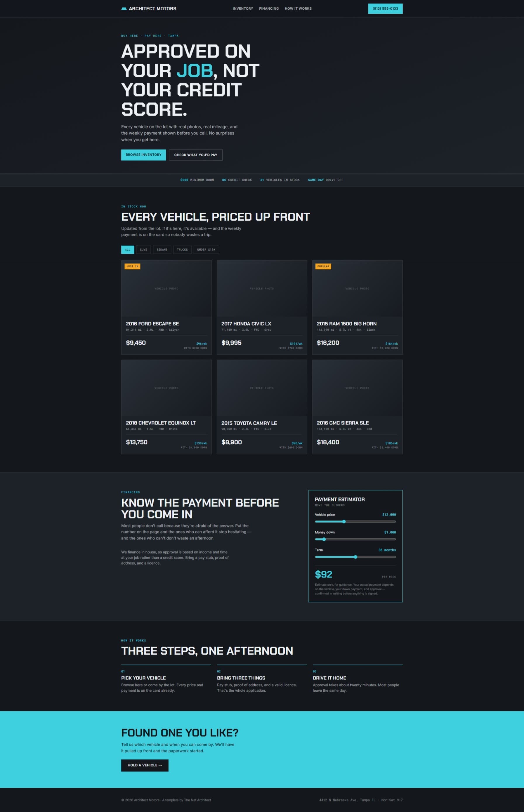Click the Vehicle price slider handle
Viewport: 524px width, 812px height.
click(344, 521)
